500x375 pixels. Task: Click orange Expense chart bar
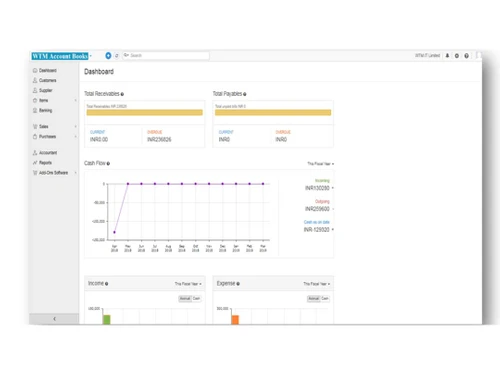coord(235,319)
